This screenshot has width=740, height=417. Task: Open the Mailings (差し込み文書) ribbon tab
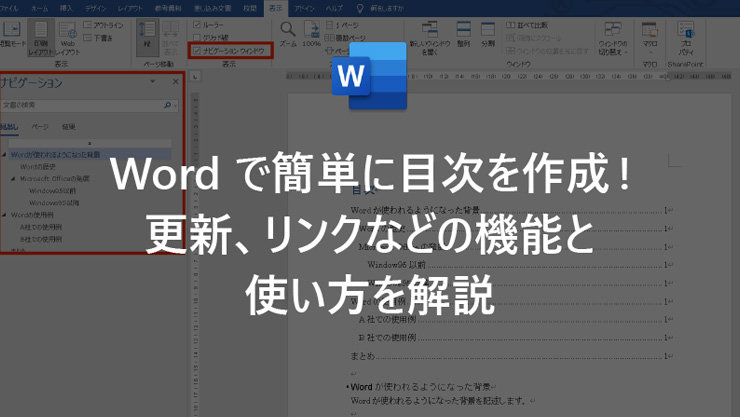212,8
